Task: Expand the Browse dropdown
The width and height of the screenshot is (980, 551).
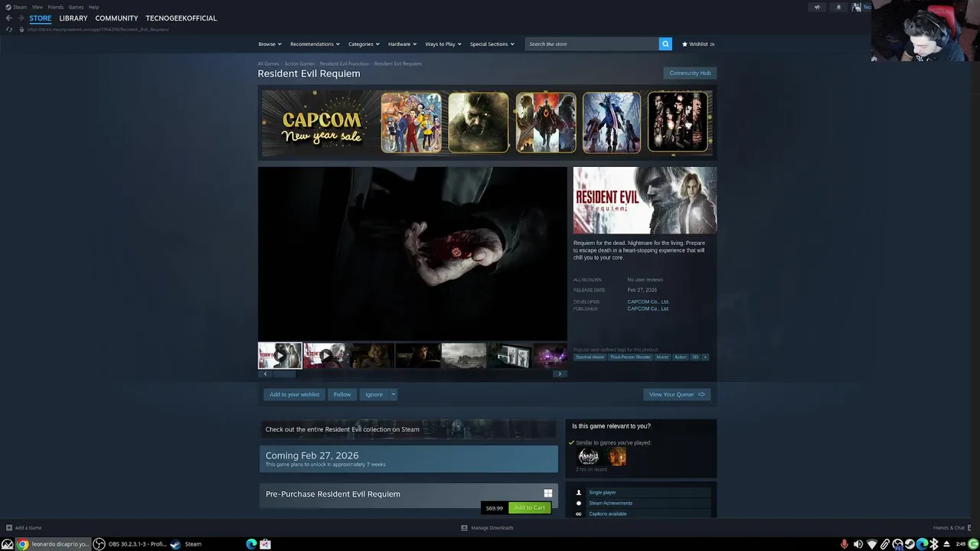Action: click(269, 44)
